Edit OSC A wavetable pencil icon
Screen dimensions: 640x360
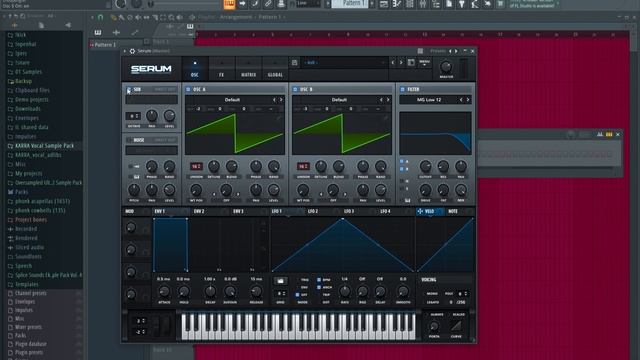pyautogui.click(x=278, y=118)
